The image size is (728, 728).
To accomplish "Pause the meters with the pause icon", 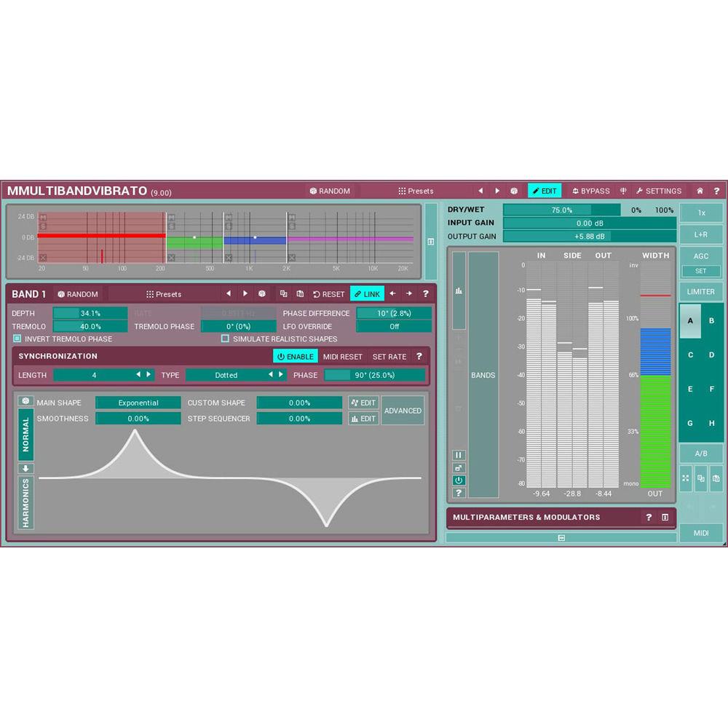I will (x=459, y=455).
